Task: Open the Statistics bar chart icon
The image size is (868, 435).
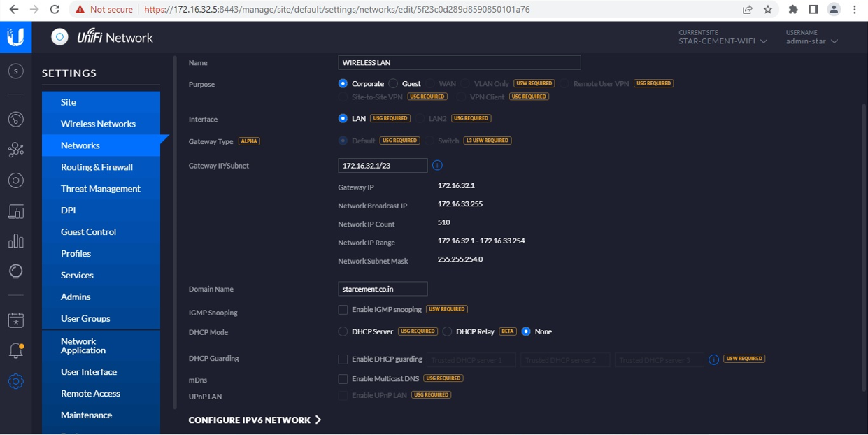Action: (x=15, y=241)
